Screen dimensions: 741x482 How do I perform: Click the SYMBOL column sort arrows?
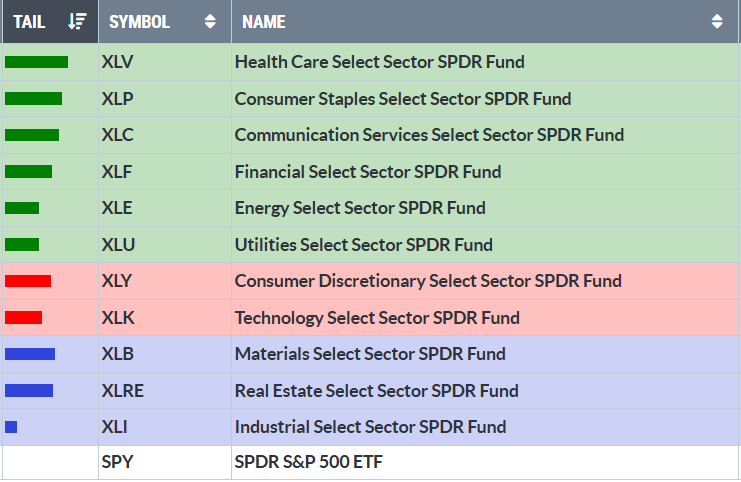tap(209, 21)
